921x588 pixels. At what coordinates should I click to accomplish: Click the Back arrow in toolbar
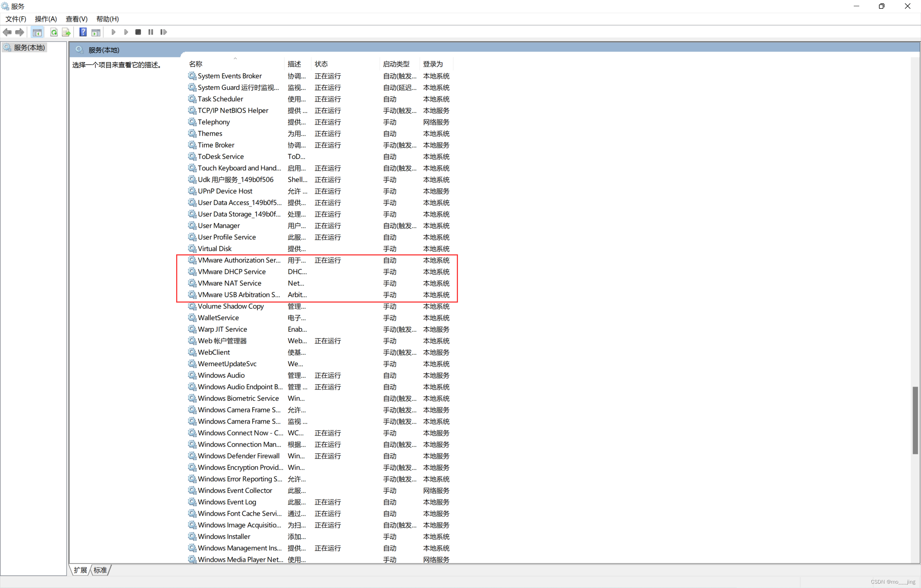pyautogui.click(x=7, y=32)
